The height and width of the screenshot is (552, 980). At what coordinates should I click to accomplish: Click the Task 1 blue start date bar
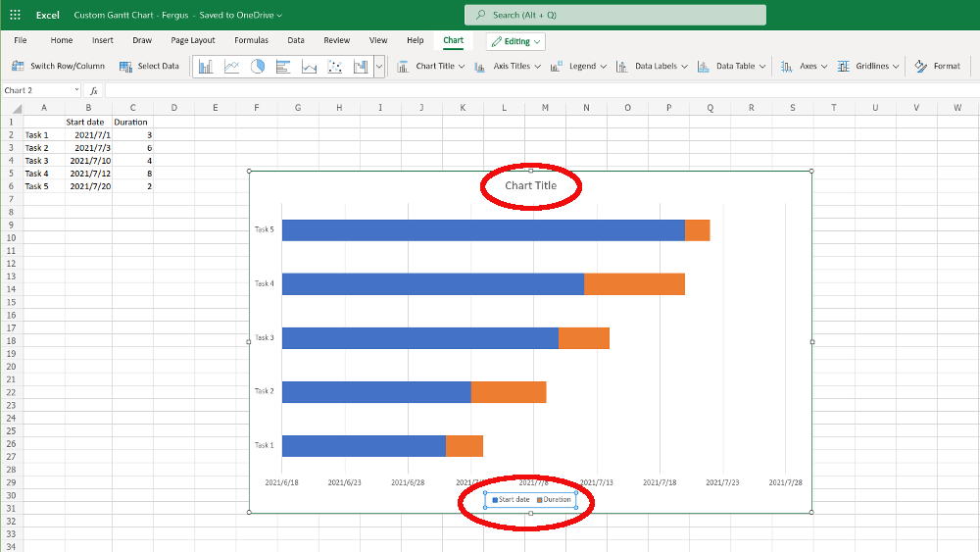364,446
